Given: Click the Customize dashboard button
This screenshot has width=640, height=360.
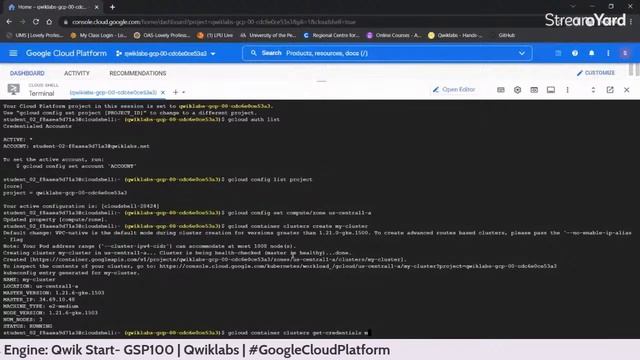Looking at the screenshot, I should pos(596,73).
